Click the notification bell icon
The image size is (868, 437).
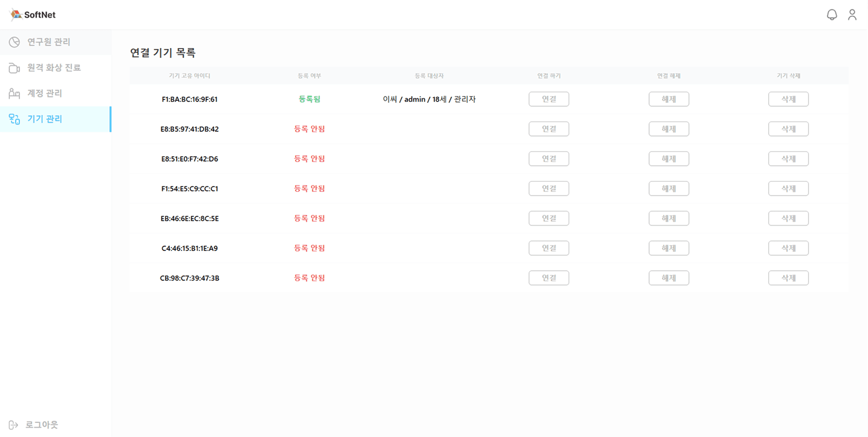pos(832,15)
